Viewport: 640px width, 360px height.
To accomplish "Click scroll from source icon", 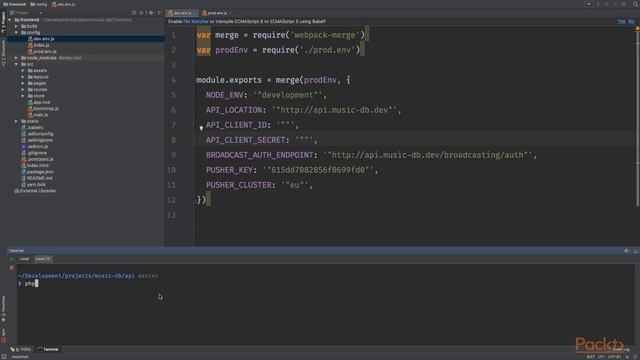I will [x=134, y=13].
